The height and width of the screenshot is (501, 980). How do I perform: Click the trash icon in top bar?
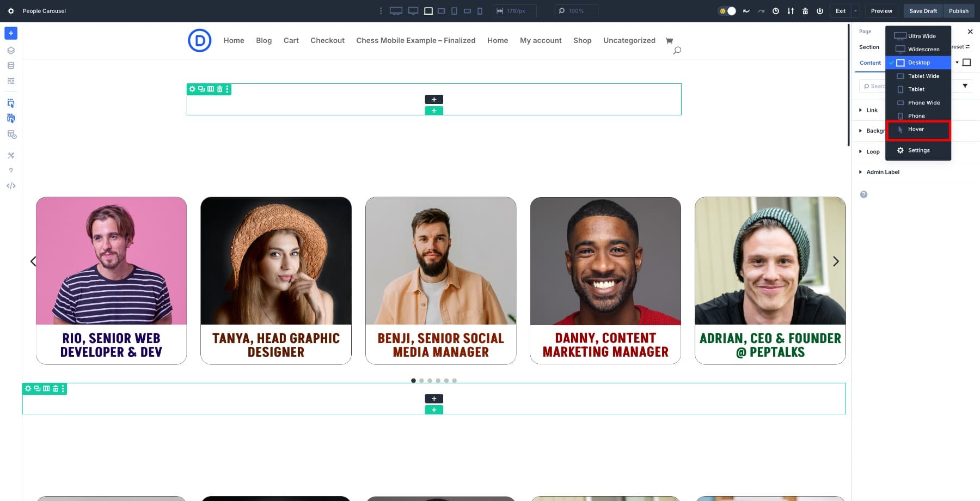point(805,11)
